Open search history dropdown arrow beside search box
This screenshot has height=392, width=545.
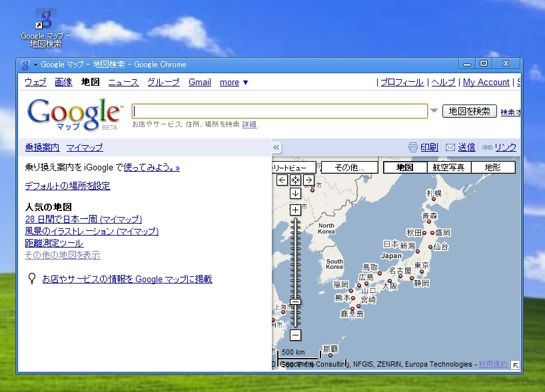tap(434, 110)
